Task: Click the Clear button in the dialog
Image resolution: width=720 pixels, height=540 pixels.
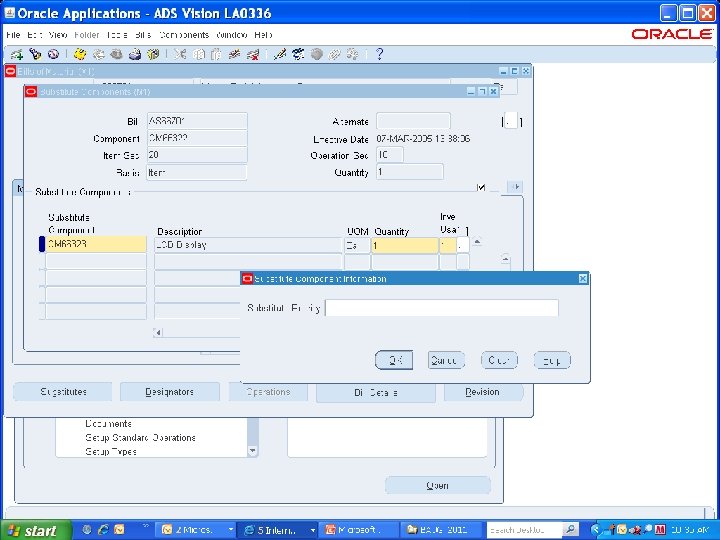Action: [x=499, y=360]
